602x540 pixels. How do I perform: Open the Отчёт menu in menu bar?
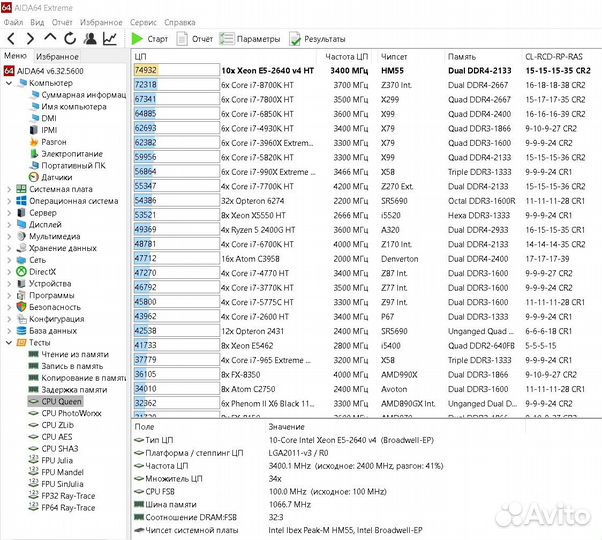pos(62,22)
